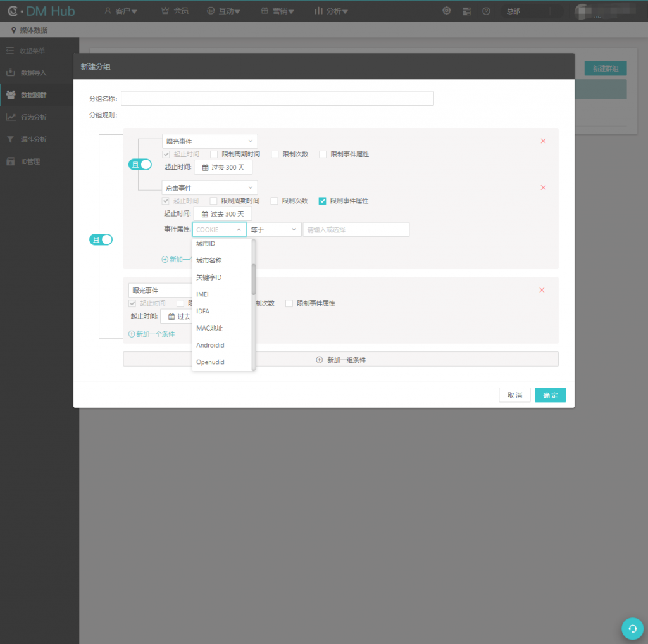Remove the click event condition with red X
Viewport: 648px width, 644px height.
543,187
